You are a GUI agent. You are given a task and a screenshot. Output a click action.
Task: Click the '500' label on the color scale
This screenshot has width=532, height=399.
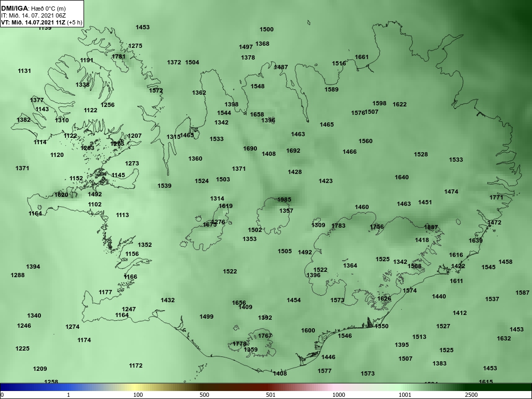tap(204, 395)
